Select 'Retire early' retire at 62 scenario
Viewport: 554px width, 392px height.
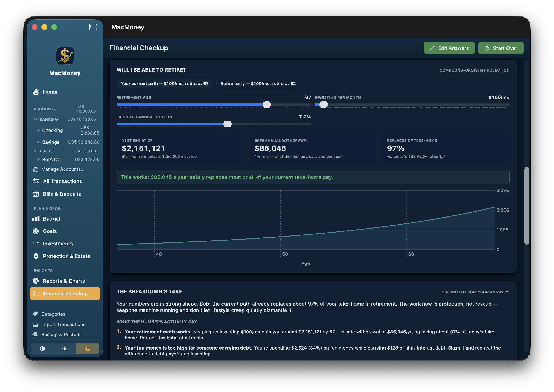click(258, 84)
